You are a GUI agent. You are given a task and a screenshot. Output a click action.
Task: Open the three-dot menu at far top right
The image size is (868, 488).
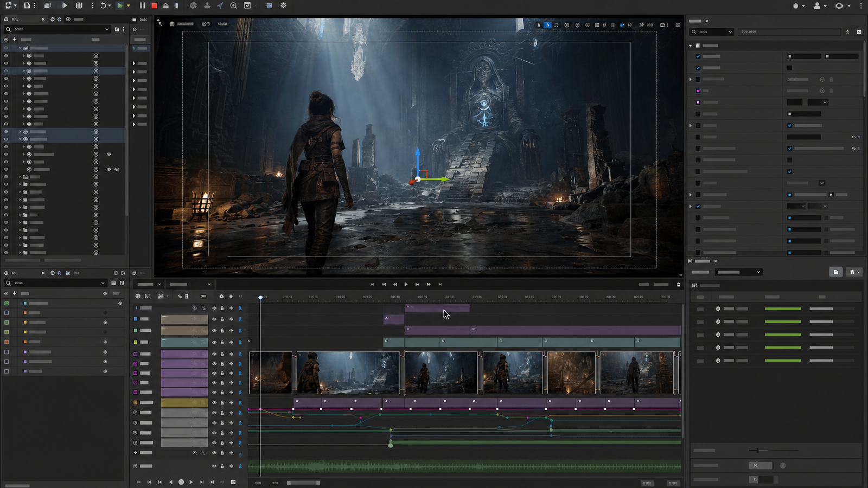pos(861,5)
